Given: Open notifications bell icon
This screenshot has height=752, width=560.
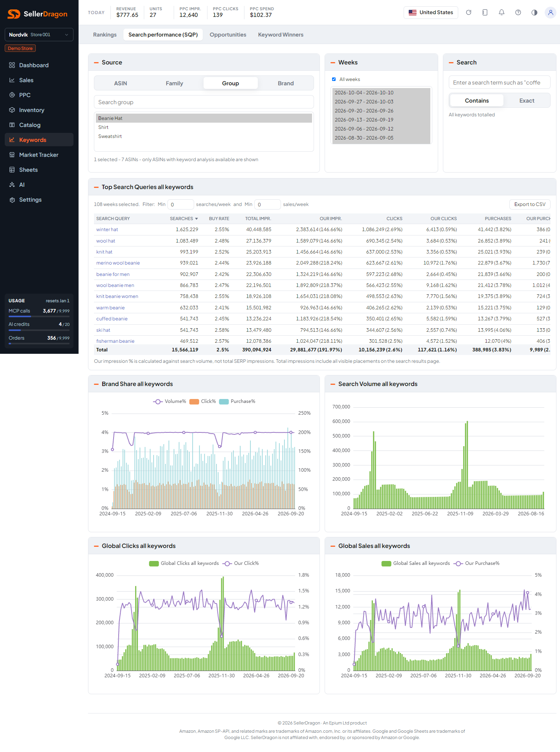Looking at the screenshot, I should [501, 13].
